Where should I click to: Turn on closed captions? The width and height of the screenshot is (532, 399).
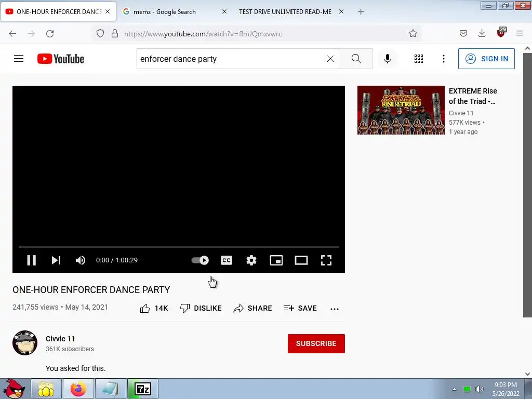[x=227, y=260]
